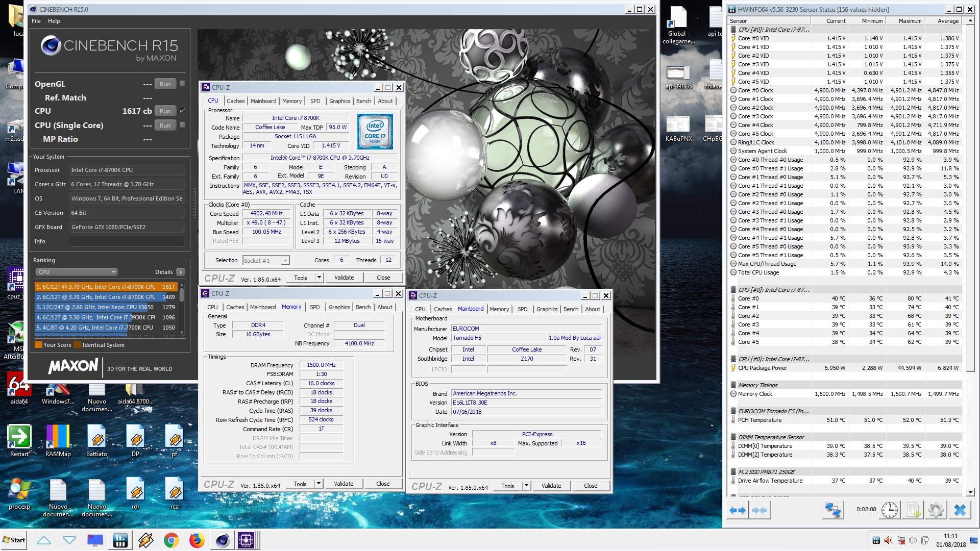The image size is (980, 551).
Task: Click Validate in top CPU-Z window
Action: tap(344, 278)
